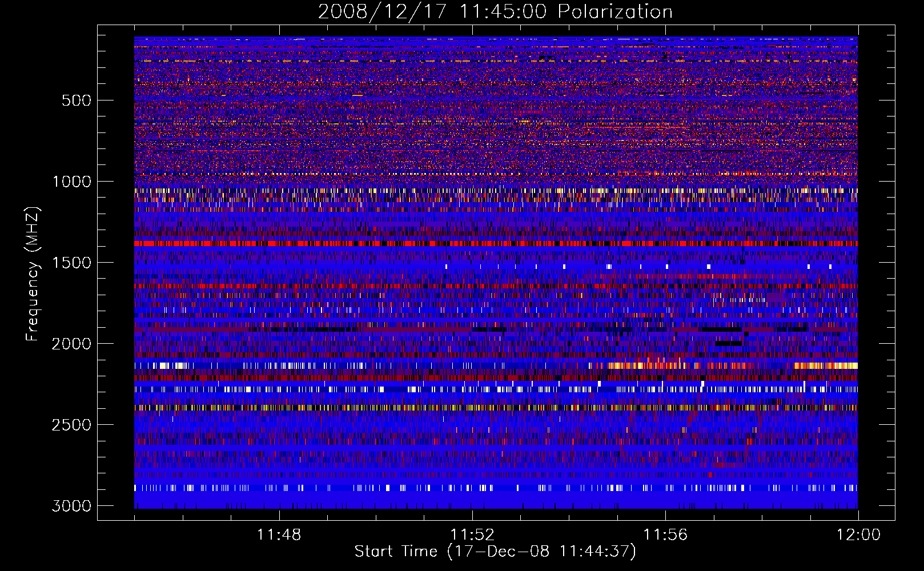Click the 11:56 time tick label
This screenshot has height=571, width=924.
coord(665,535)
